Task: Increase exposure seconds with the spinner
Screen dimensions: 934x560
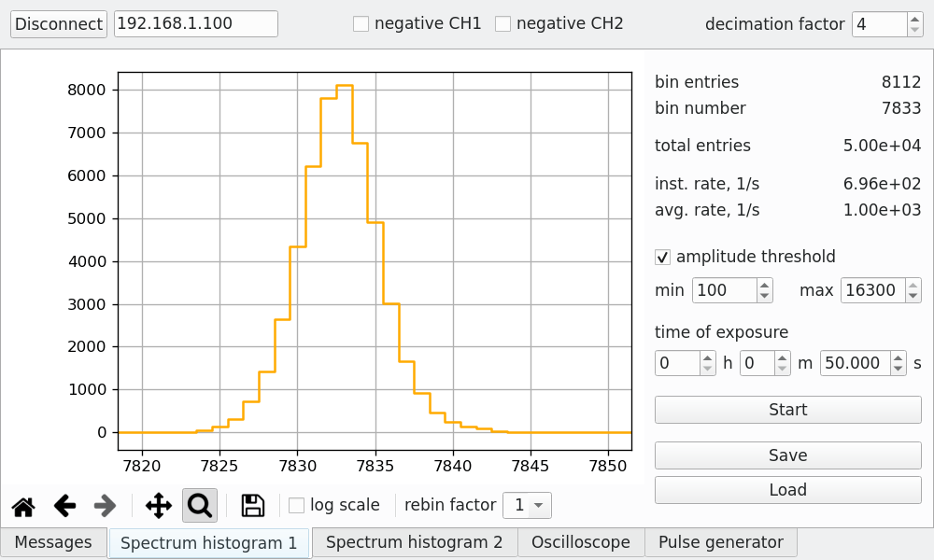Action: click(x=896, y=357)
